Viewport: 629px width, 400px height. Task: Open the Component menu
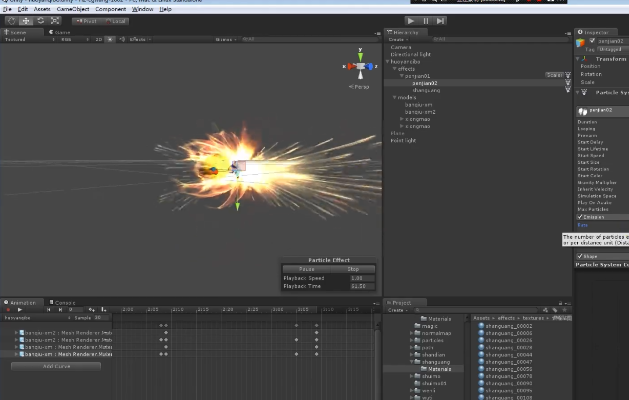[110, 9]
